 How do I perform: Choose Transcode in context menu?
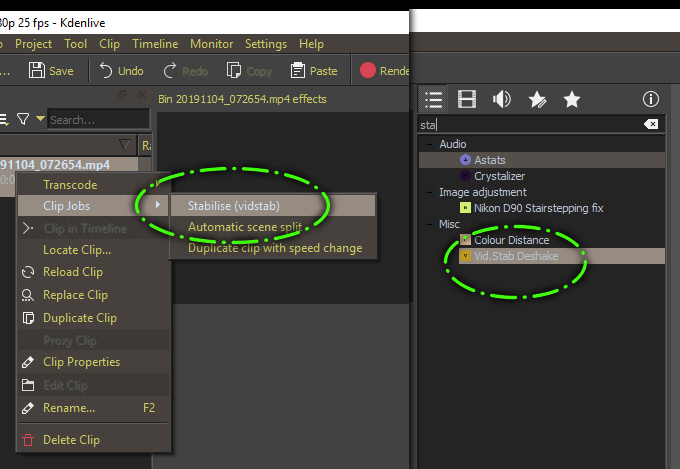coord(93,185)
